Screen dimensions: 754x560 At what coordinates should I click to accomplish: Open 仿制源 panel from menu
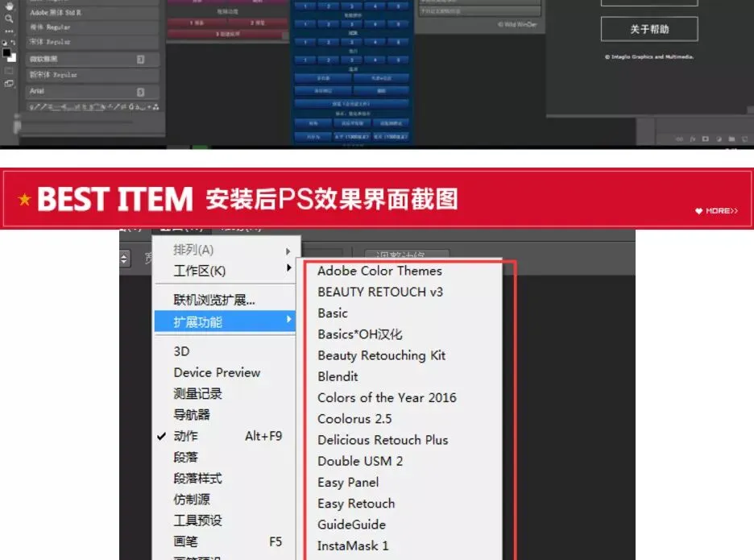click(225, 500)
